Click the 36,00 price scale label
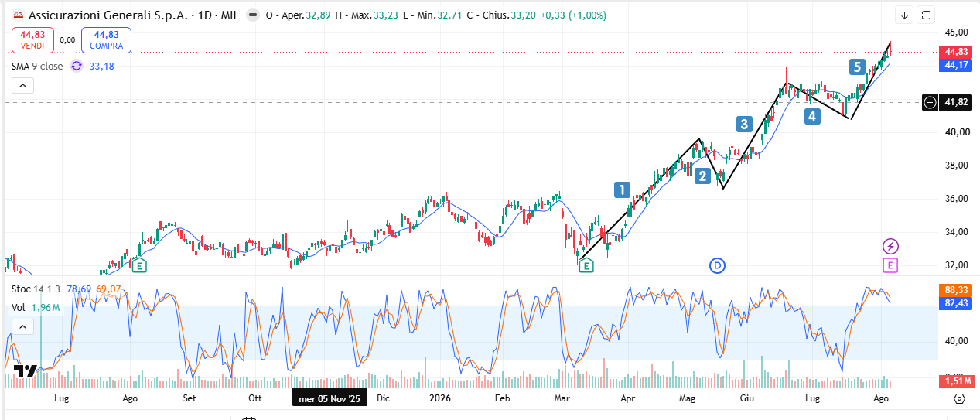Image resolution: width=980 pixels, height=420 pixels. 957,198
